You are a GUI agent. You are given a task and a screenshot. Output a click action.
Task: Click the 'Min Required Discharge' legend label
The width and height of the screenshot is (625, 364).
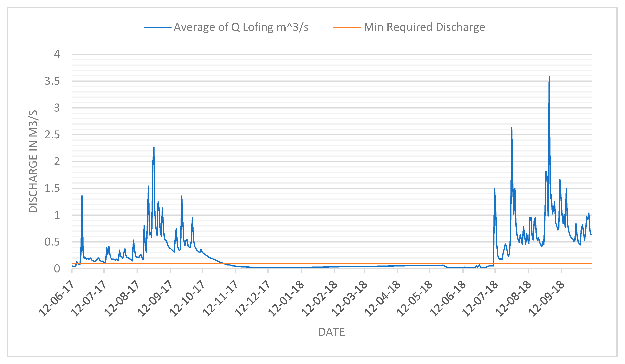pyautogui.click(x=424, y=27)
